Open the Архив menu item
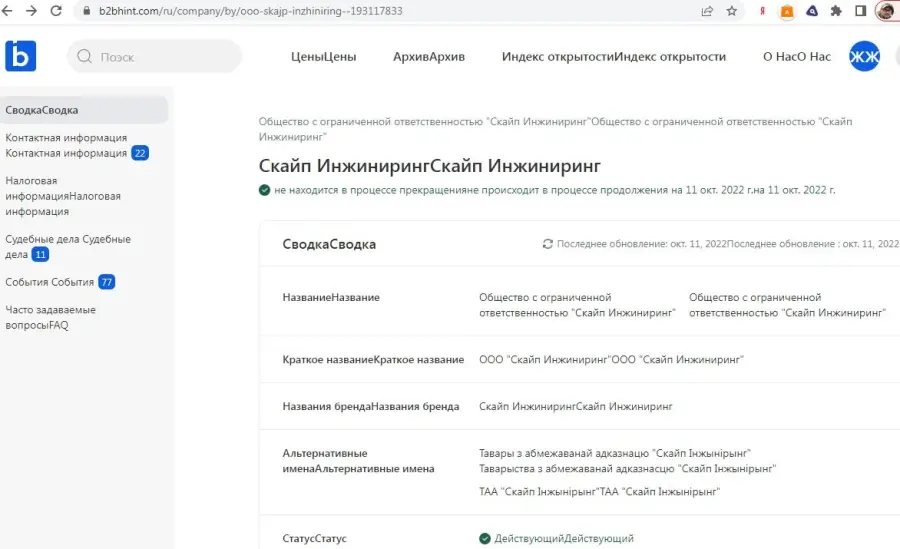Screen dimensions: 900x549 pyautogui.click(x=429, y=57)
